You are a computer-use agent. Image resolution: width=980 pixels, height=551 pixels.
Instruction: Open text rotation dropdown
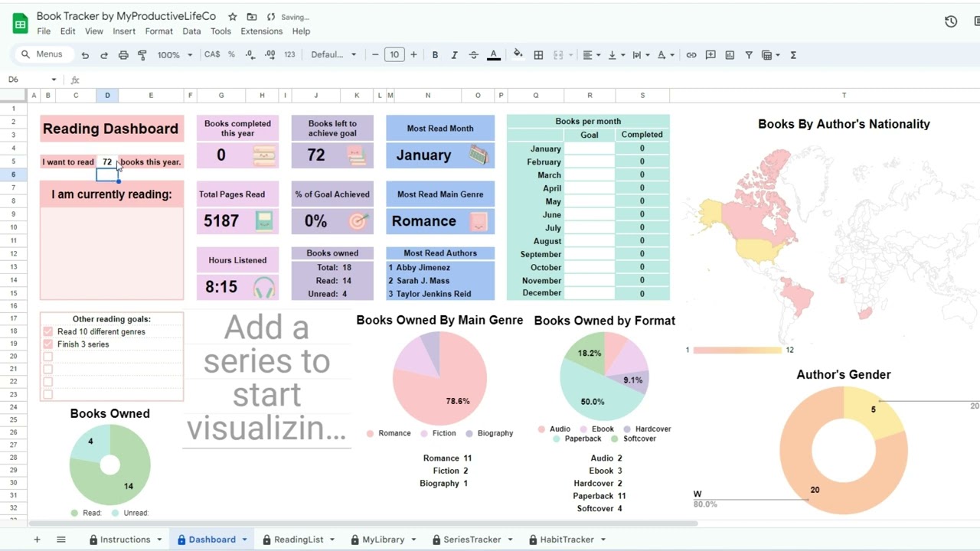(666, 55)
